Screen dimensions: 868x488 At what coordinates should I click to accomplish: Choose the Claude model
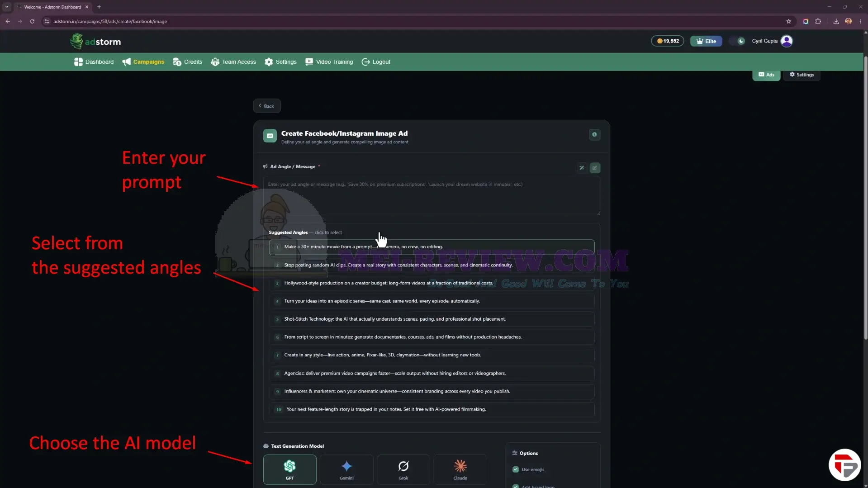tap(460, 470)
